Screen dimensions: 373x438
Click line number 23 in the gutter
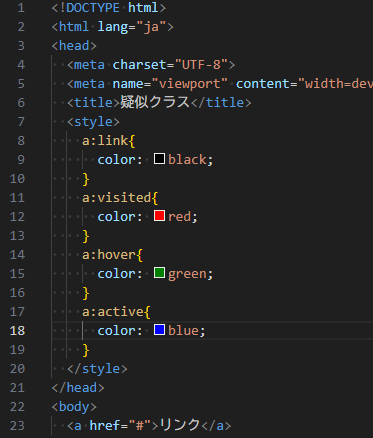click(x=17, y=426)
